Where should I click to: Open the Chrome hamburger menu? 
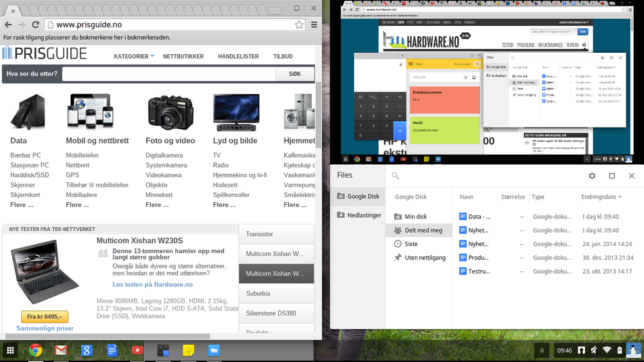click(314, 24)
